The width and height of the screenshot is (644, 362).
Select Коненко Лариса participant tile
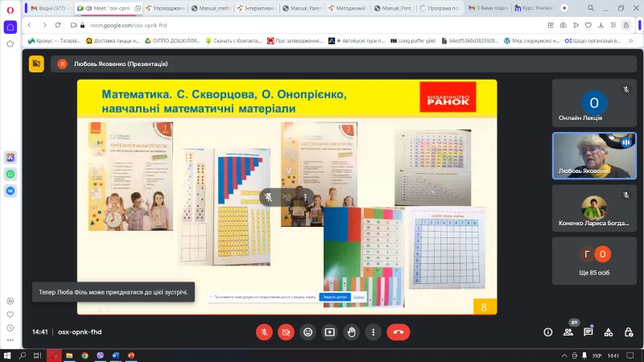pyautogui.click(x=594, y=208)
